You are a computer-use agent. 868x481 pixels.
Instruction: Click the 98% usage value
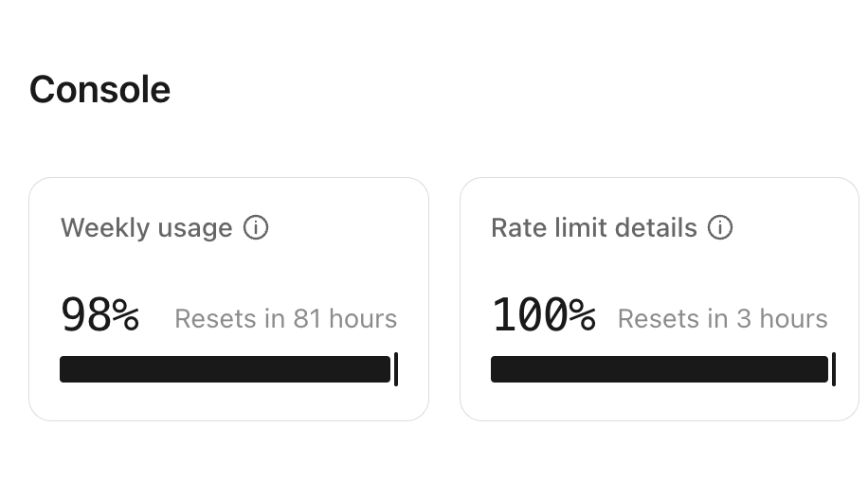tap(99, 315)
